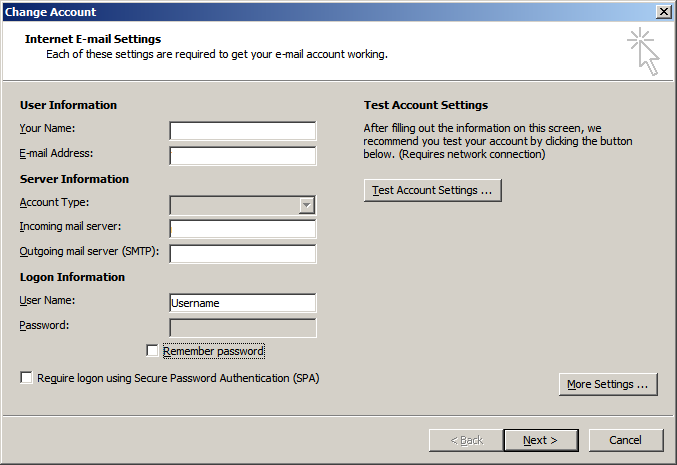Tick Require logon using SPA checkbox
The image size is (677, 465).
point(26,378)
